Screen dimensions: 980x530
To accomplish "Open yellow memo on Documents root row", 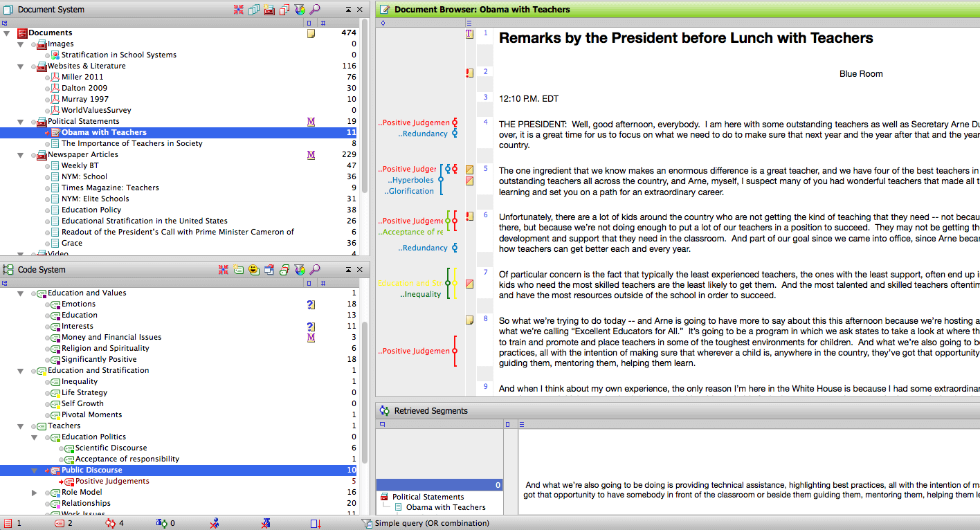I will coord(311,33).
